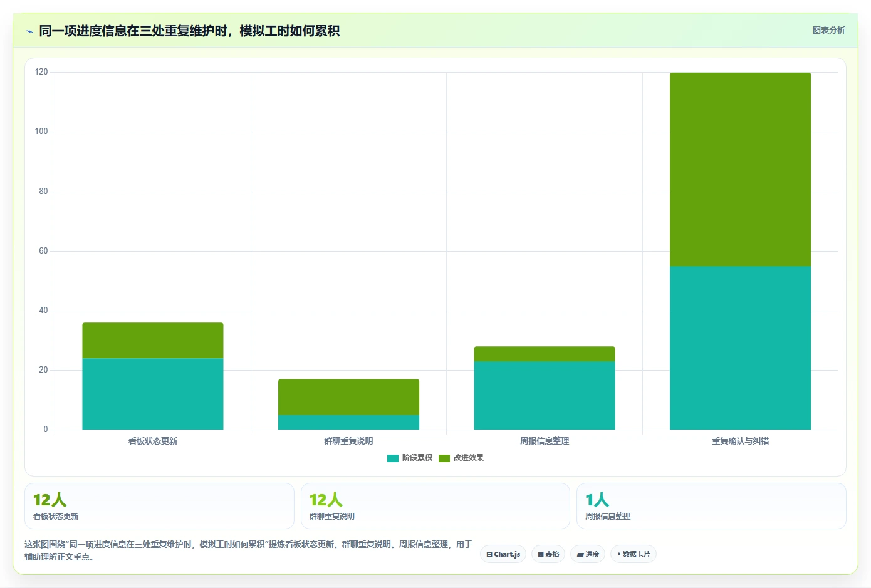The width and height of the screenshot is (871, 588).
Task: Click the y-axis value 0
Action: [46, 430]
